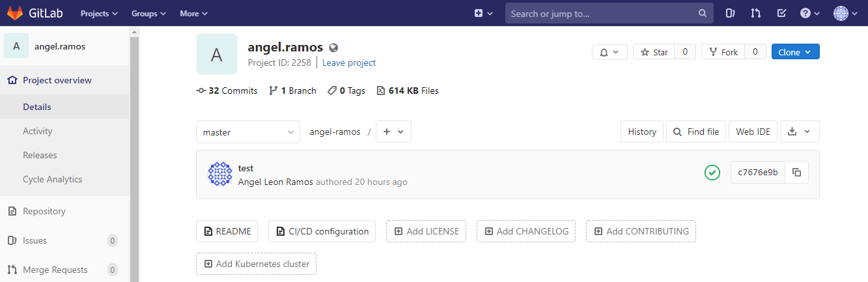Open the 0 Tags link

[346, 91]
